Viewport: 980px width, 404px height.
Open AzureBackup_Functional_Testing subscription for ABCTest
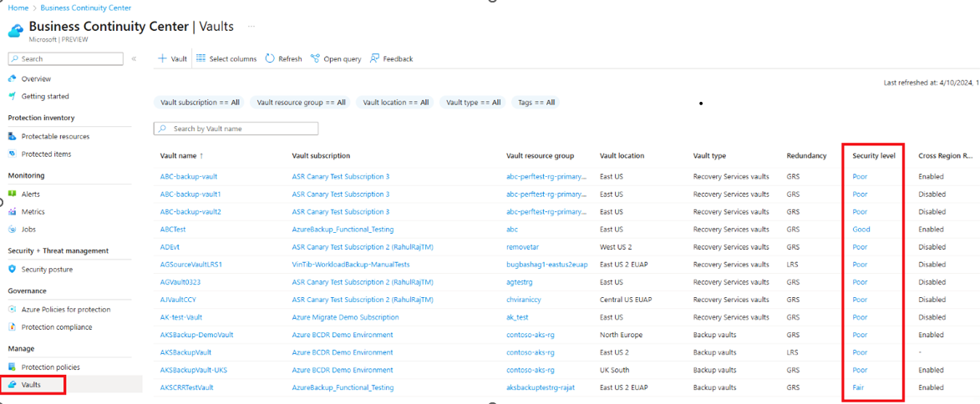pos(343,230)
